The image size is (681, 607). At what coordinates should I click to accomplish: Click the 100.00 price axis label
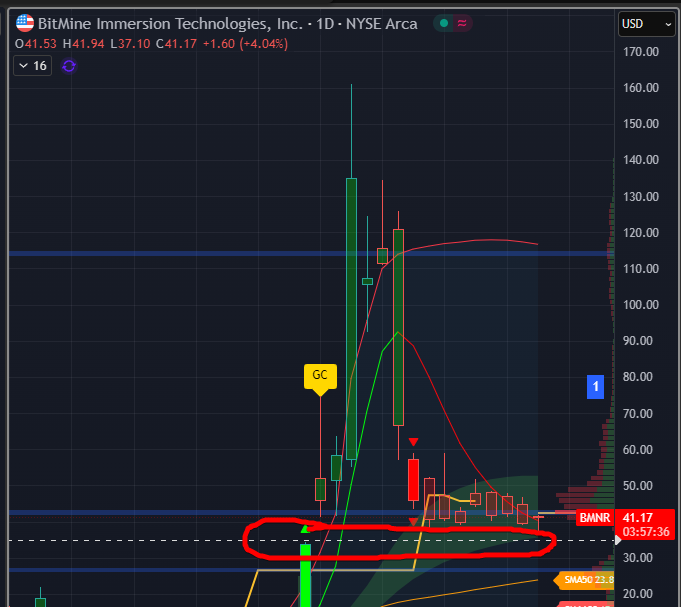point(641,304)
